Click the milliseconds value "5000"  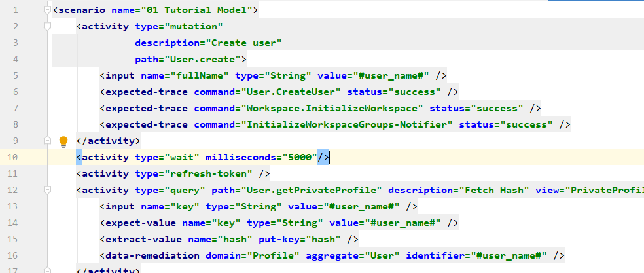300,157
